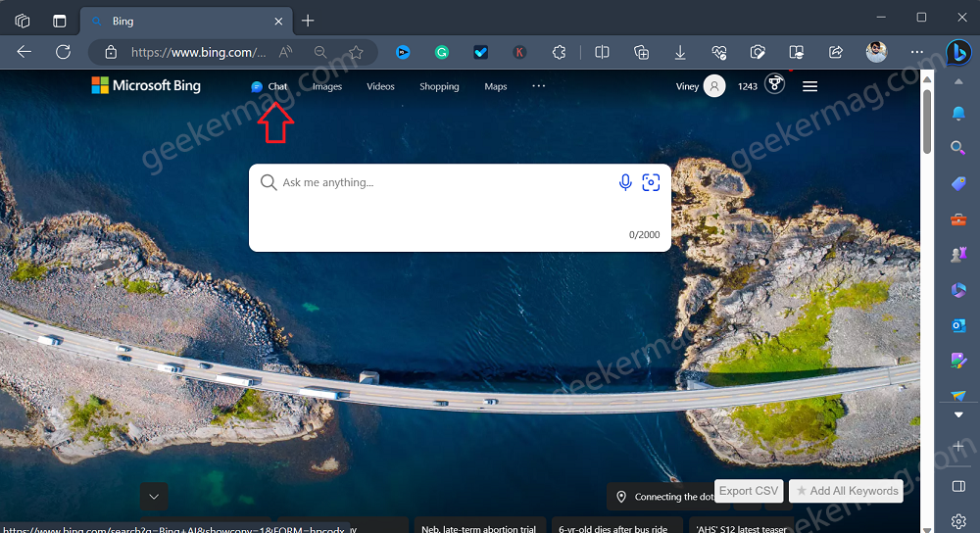Click the zoom out magnifier in address bar
Image resolution: width=980 pixels, height=533 pixels.
(320, 52)
